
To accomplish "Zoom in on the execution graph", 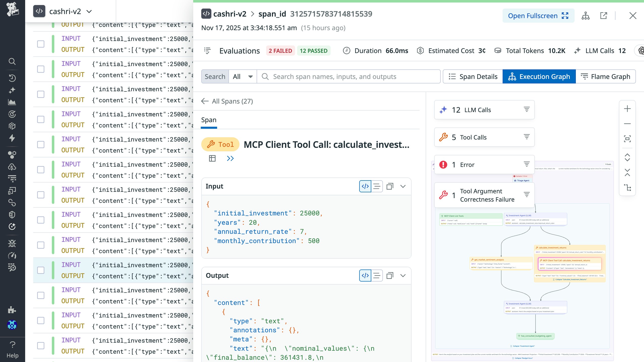I will (x=627, y=109).
